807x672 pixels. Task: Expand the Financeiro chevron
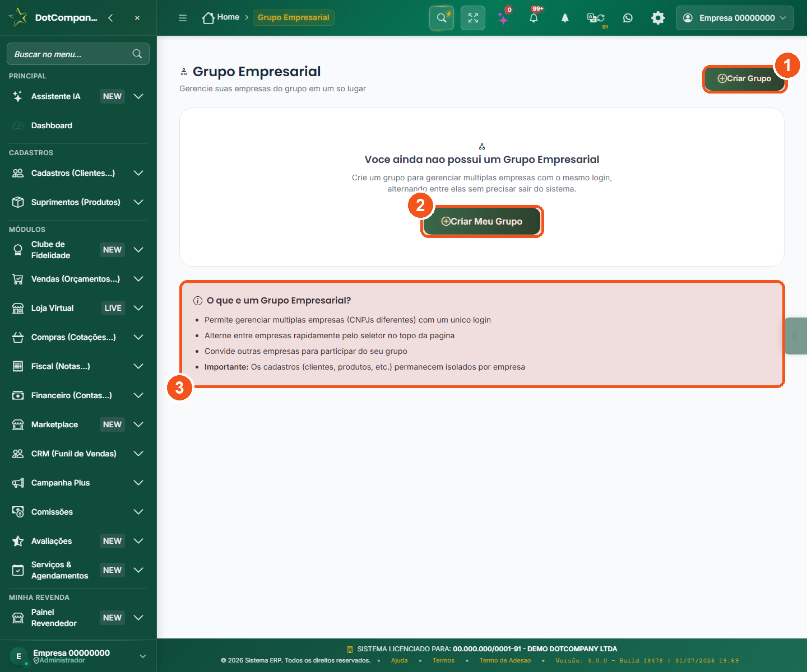[x=138, y=395]
